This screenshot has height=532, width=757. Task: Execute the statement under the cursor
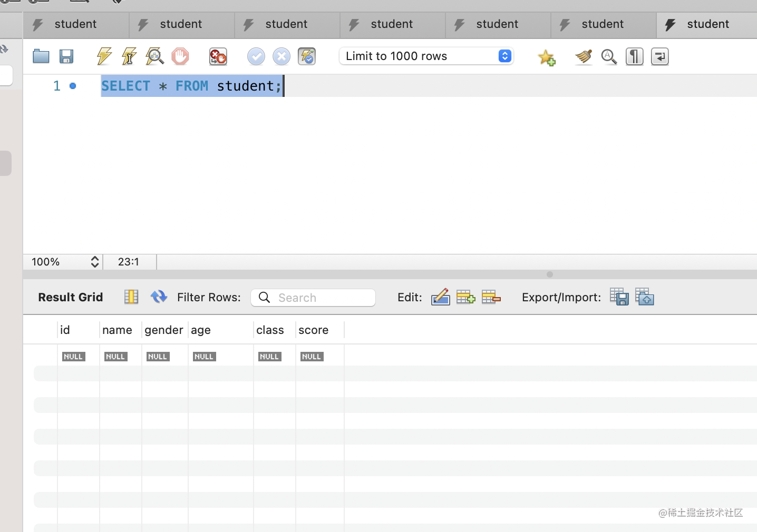(129, 56)
